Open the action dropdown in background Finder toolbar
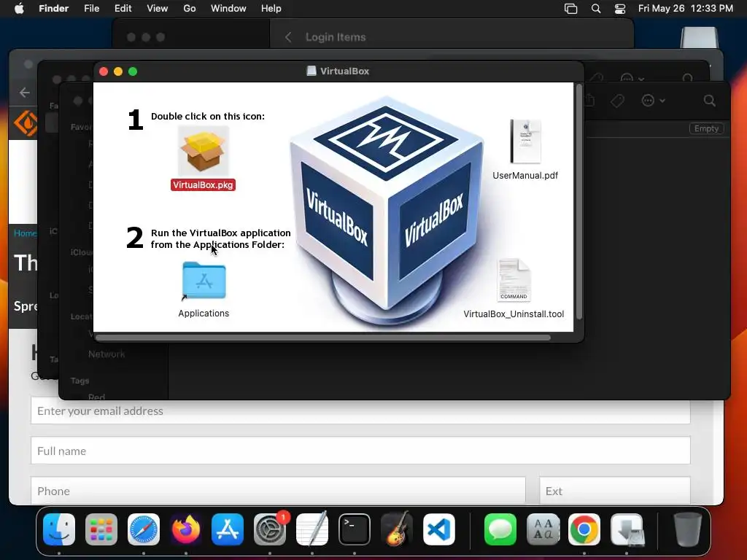Viewport: 747px width, 560px height. point(653,101)
